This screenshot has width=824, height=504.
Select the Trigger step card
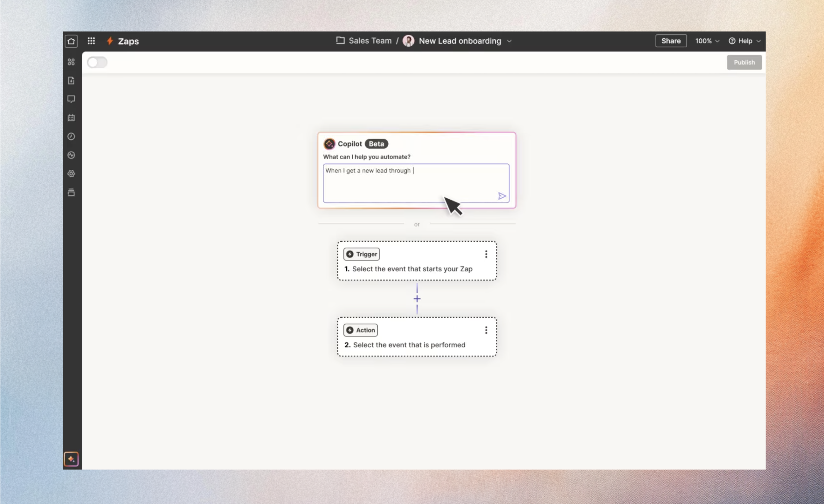(417, 261)
